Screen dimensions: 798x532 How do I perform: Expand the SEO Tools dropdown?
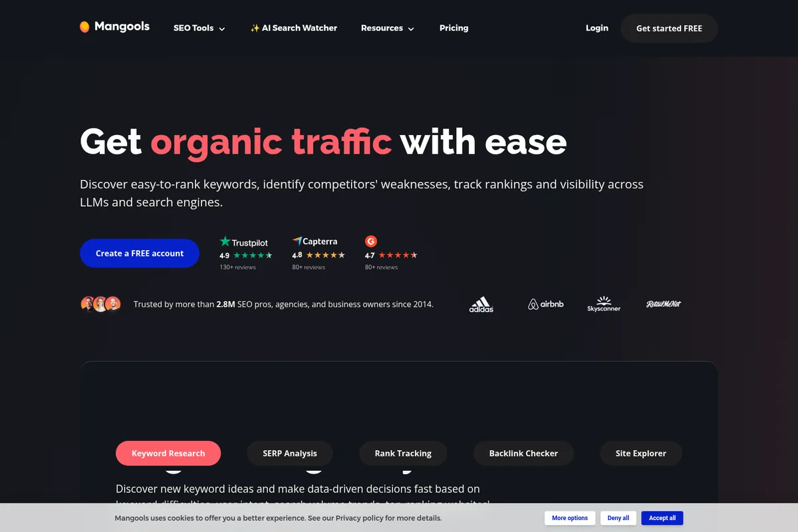[x=199, y=28]
